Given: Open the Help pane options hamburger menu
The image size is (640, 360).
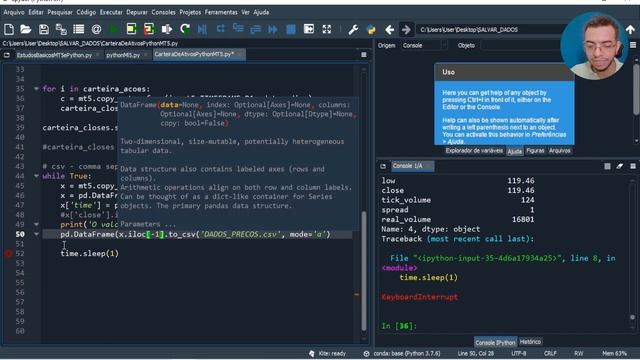Looking at the screenshot, I should pos(633,45).
